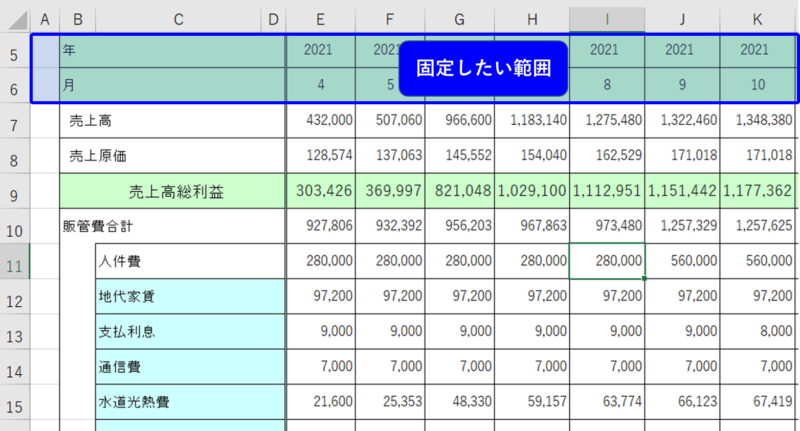Screen dimensions: 800x431
Task: Click the 128,574 cost cell
Action: point(320,156)
